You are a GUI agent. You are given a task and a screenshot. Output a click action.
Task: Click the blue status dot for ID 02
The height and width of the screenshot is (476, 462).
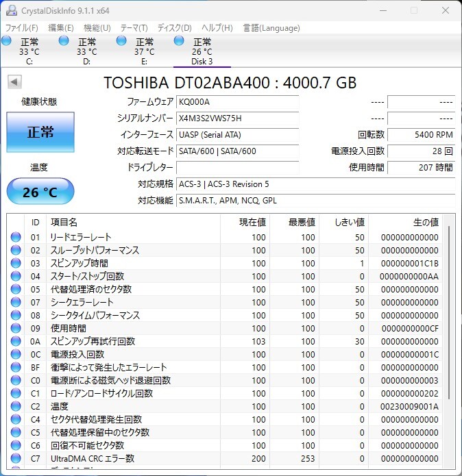point(16,250)
